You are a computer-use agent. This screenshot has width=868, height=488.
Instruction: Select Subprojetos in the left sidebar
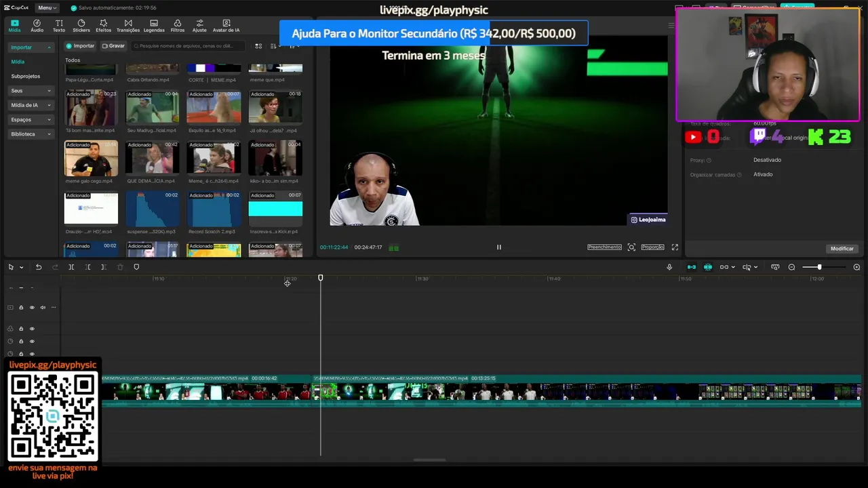pos(26,76)
